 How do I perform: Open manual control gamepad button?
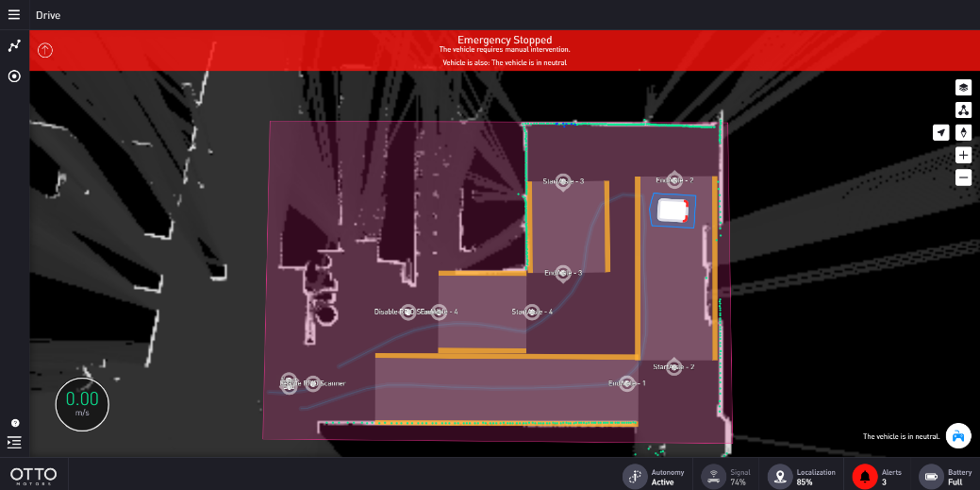958,435
